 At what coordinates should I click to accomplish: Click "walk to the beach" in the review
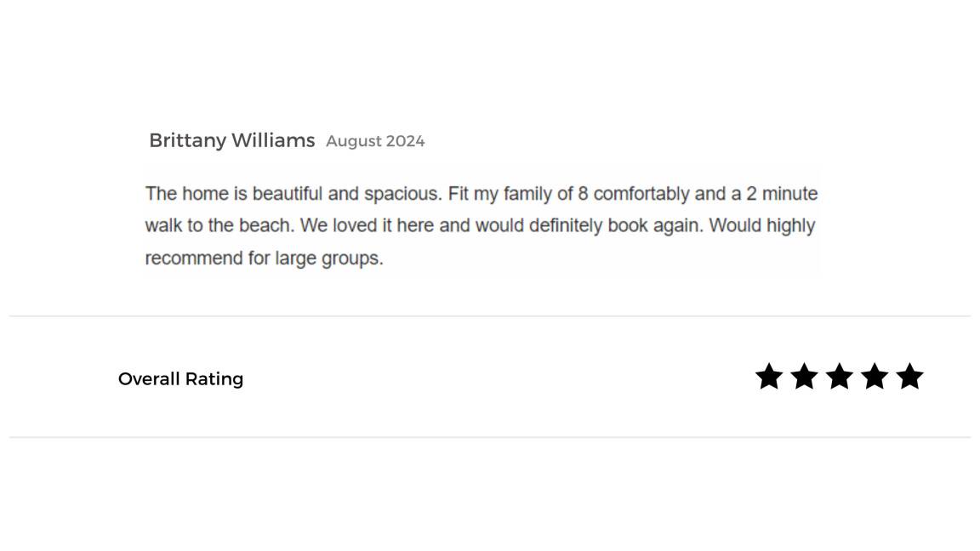(219, 226)
